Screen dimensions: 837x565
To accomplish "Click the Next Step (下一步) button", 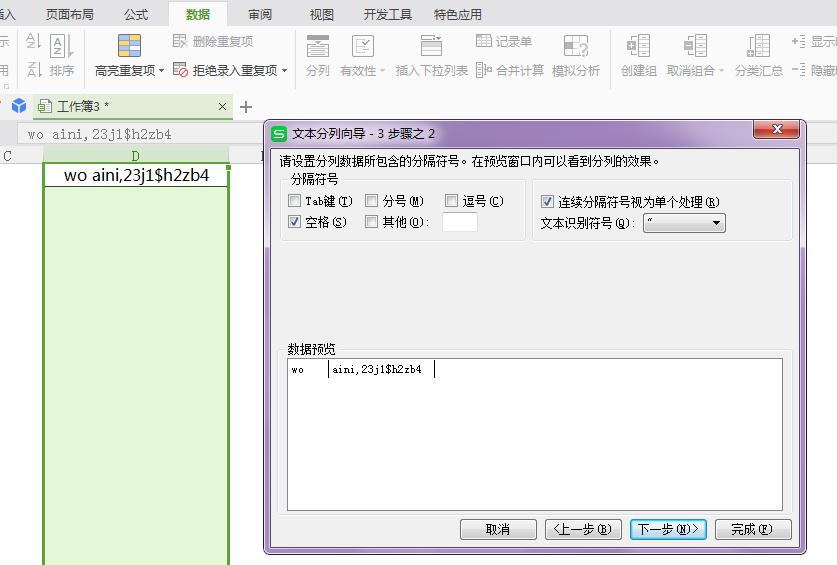I will pos(668,529).
